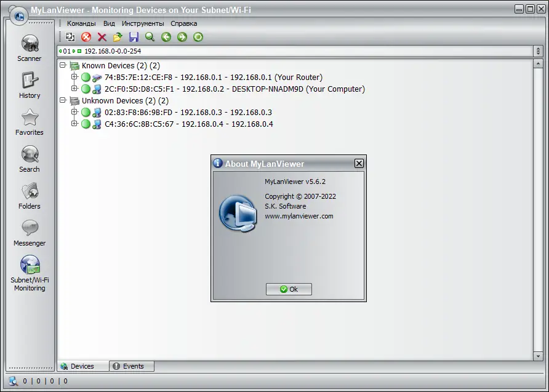Screen dimensions: 549x392
Task: Click the first toolbar icon with arrow
Action: pyautogui.click(x=70, y=37)
